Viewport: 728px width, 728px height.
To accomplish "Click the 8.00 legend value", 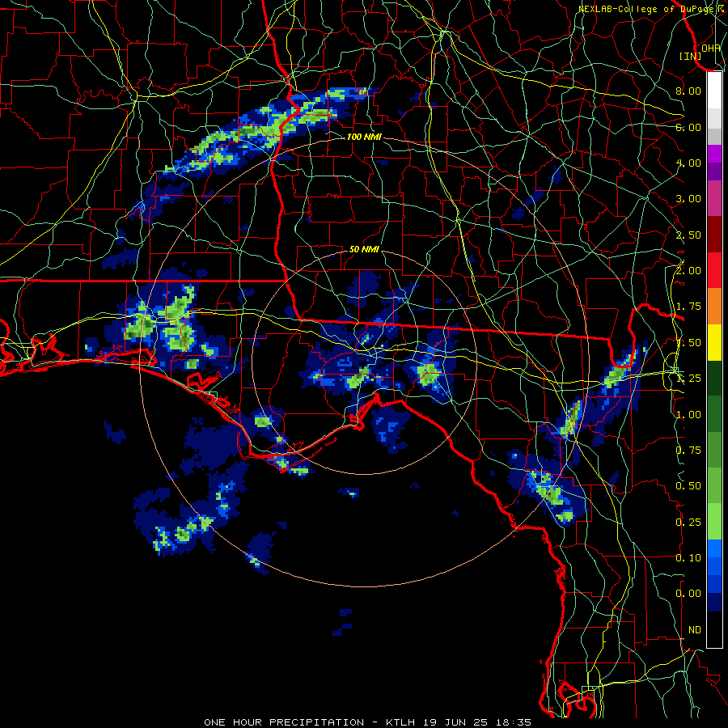I will coord(688,91).
